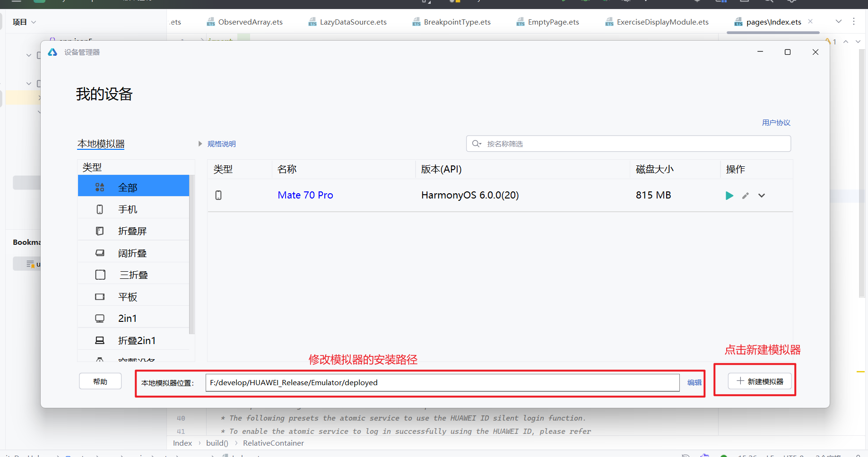Start the Mate 70 Pro emulator
This screenshot has width=868, height=457.
point(729,196)
